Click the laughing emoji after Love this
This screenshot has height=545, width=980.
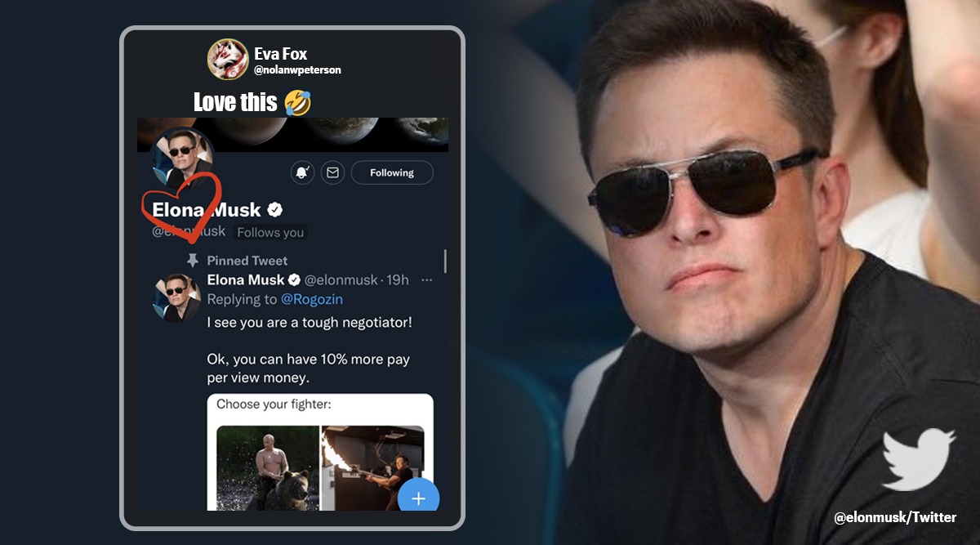pyautogui.click(x=297, y=102)
